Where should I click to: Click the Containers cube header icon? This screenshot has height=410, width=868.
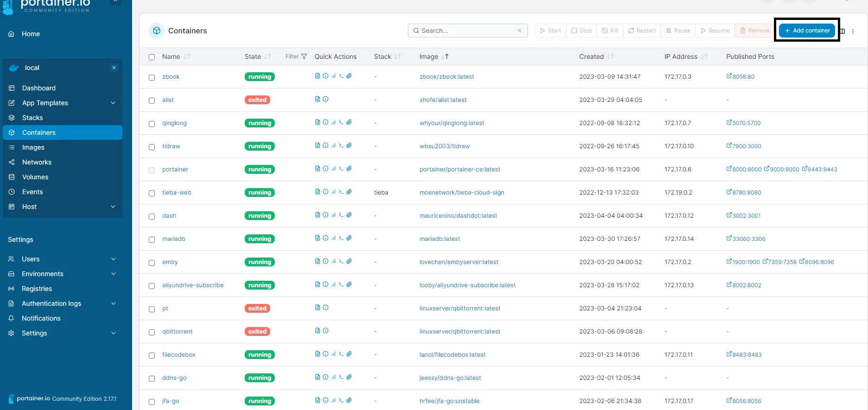[x=157, y=31]
